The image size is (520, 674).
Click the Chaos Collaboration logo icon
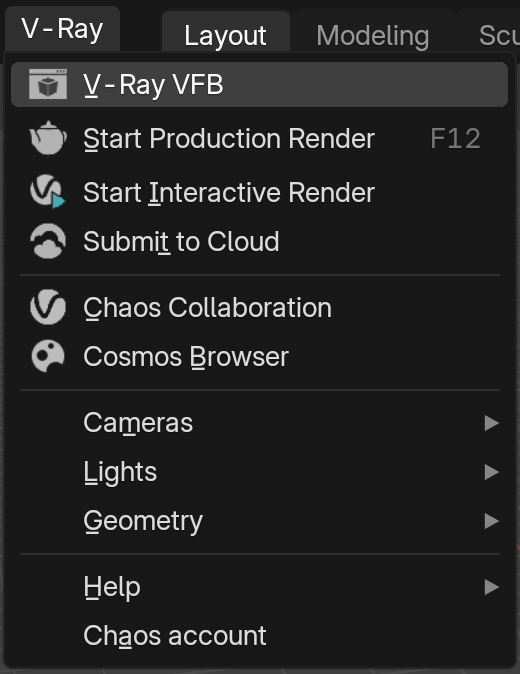click(x=48, y=307)
